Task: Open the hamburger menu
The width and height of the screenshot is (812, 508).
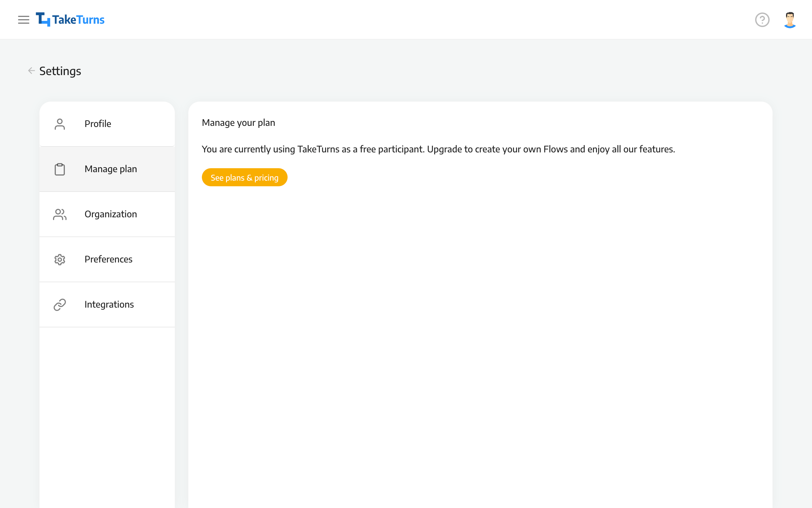Action: click(x=23, y=20)
